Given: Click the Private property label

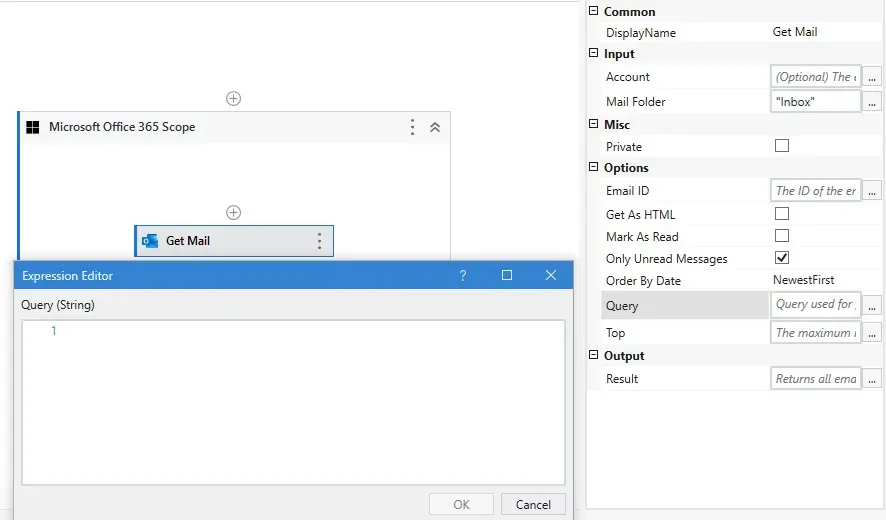Looking at the screenshot, I should pos(624,147).
